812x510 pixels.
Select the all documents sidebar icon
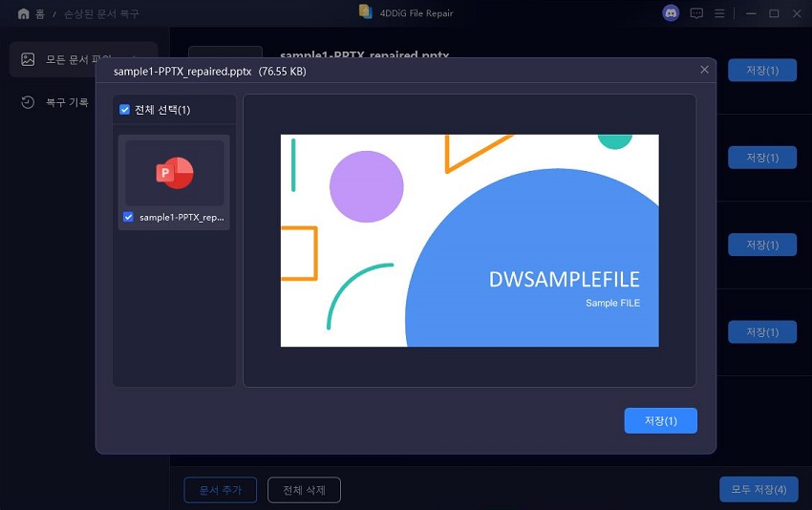pyautogui.click(x=28, y=59)
